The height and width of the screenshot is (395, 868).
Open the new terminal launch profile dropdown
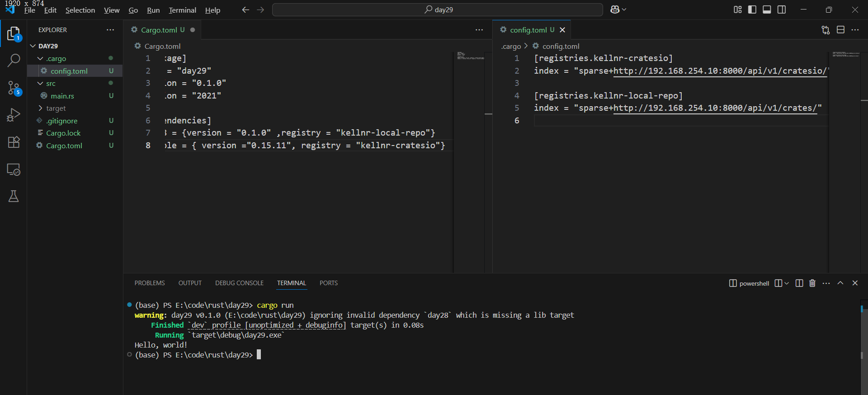[x=787, y=283]
